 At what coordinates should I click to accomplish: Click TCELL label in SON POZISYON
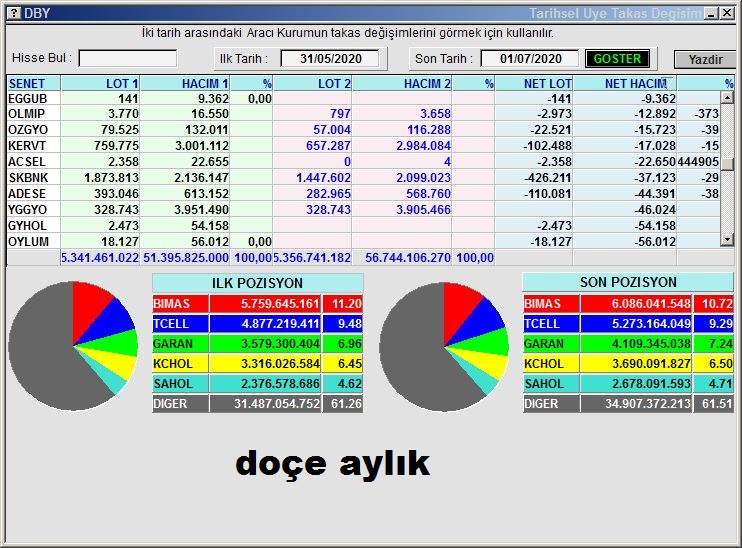551,324
